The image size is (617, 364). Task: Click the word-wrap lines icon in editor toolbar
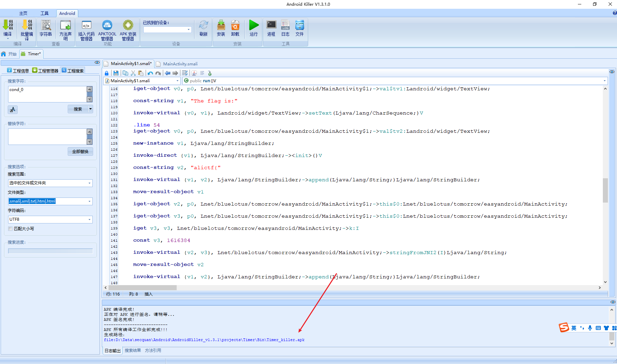[185, 73]
